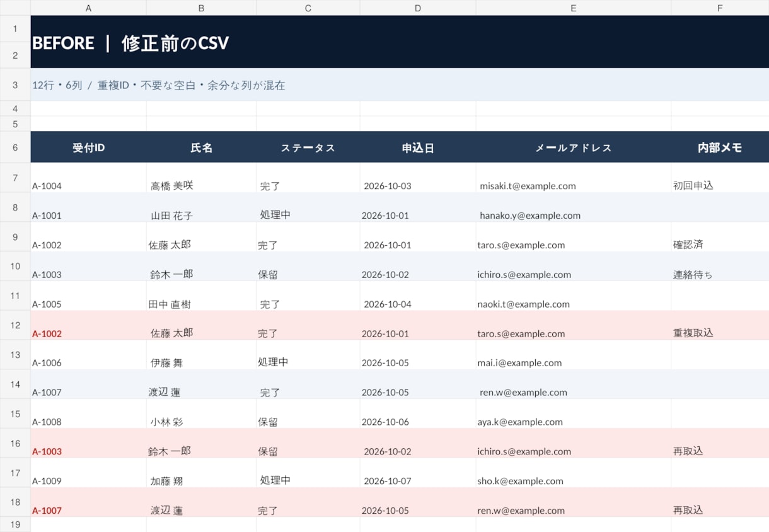Select cell A-1009
Image resolution: width=769 pixels, height=532 pixels.
[x=88, y=473]
